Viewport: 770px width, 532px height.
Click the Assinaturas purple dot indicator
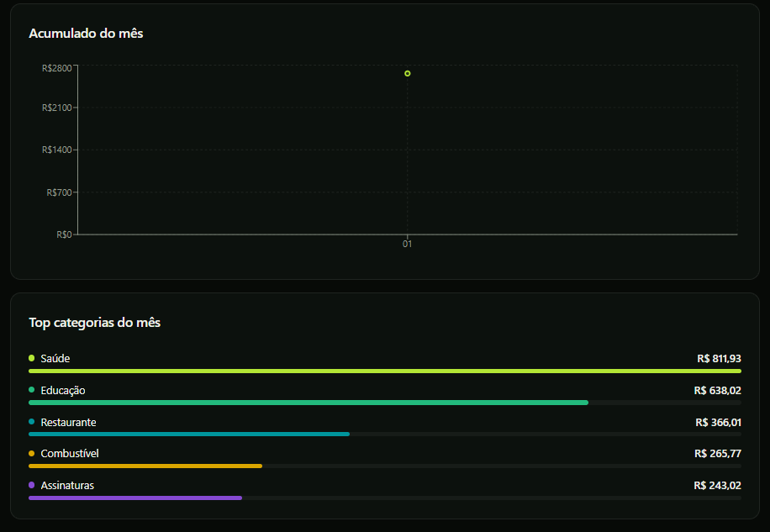click(x=31, y=485)
